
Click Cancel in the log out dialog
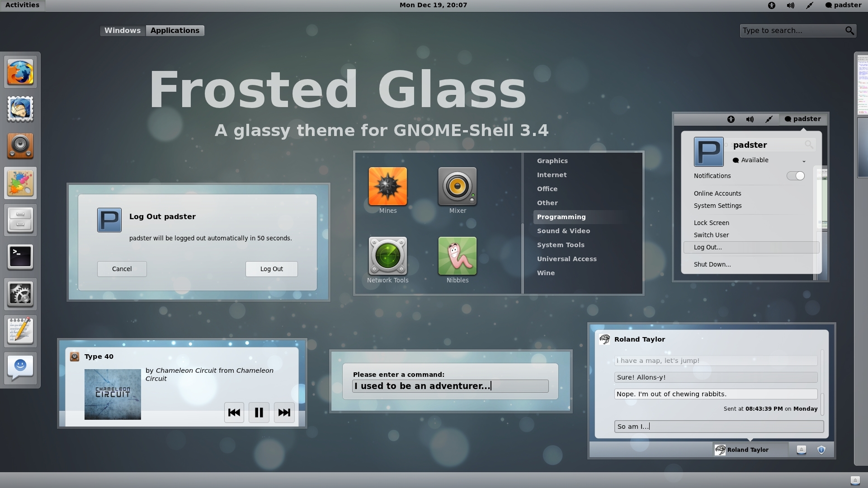pos(122,269)
